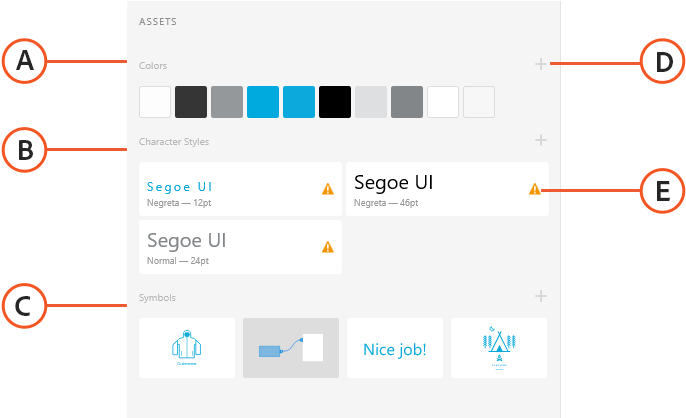Click the callout marker labeled D
686x418 pixels.
(662, 64)
